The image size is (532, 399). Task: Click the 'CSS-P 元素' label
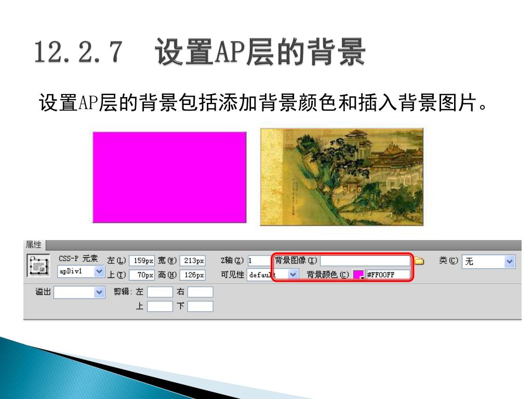(x=78, y=259)
